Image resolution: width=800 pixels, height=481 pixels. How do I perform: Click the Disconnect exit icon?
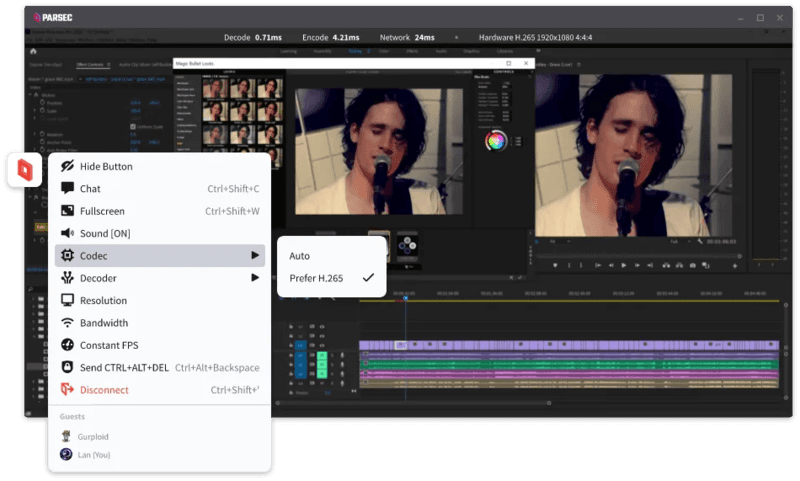(x=67, y=390)
